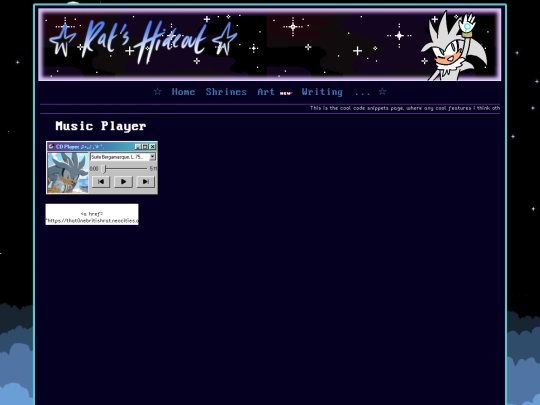Click the CD Player album art thumbnail
Image resolution: width=540 pixels, height=405 pixels.
[68, 173]
